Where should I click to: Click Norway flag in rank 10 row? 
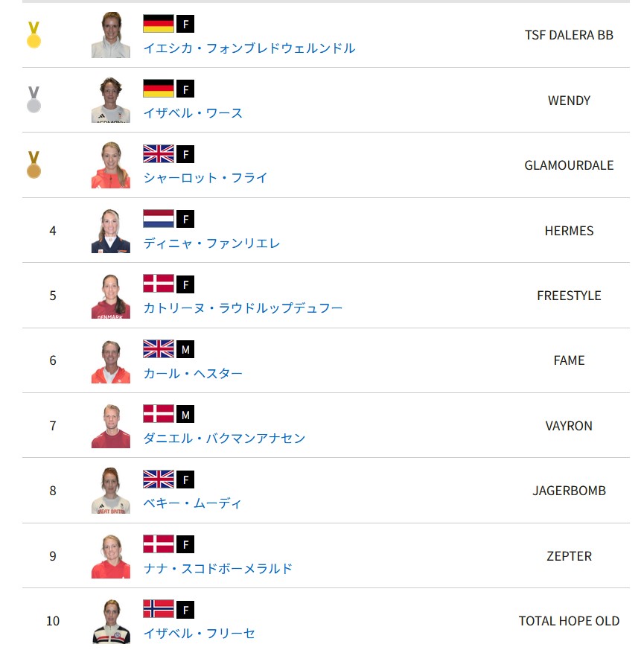[x=159, y=609]
